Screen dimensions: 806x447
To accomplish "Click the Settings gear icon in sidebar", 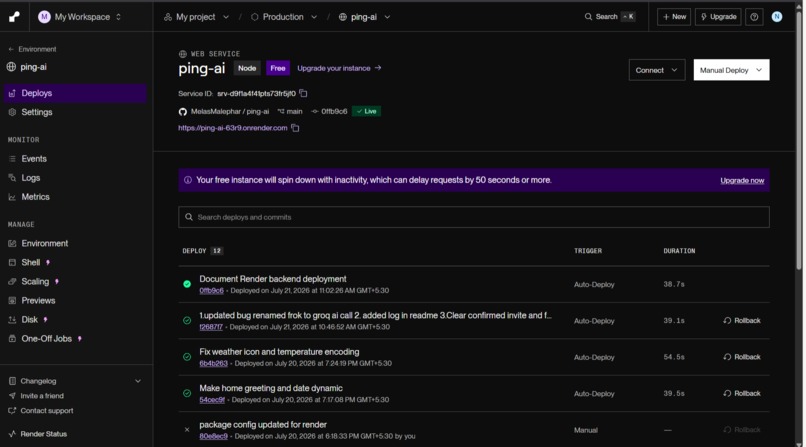I will click(x=12, y=112).
